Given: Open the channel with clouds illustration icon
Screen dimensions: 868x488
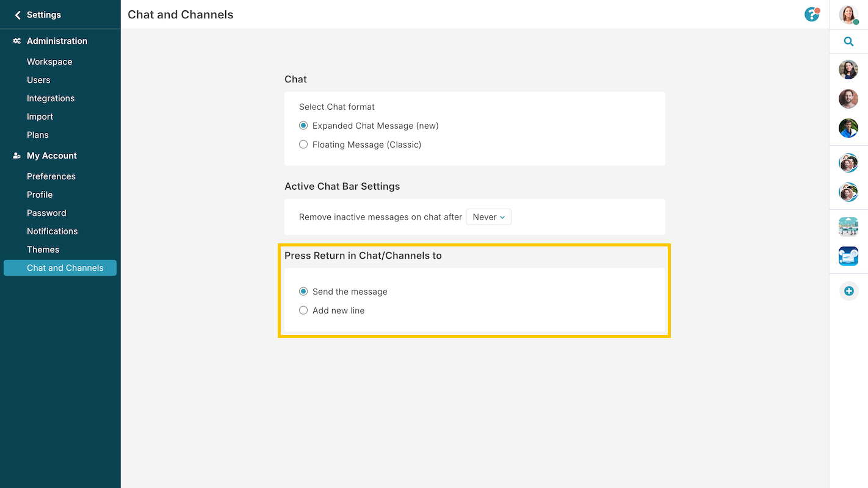Looking at the screenshot, I should 848,227.
